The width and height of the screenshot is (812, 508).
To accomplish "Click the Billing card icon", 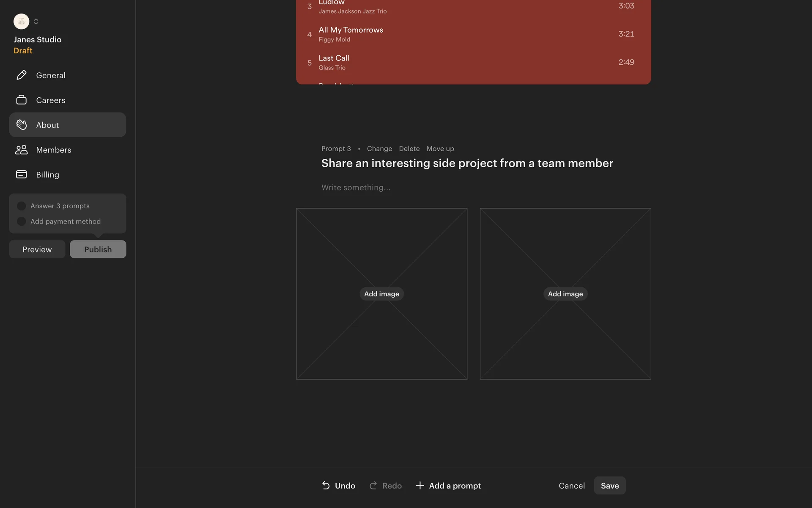I will 22,174.
